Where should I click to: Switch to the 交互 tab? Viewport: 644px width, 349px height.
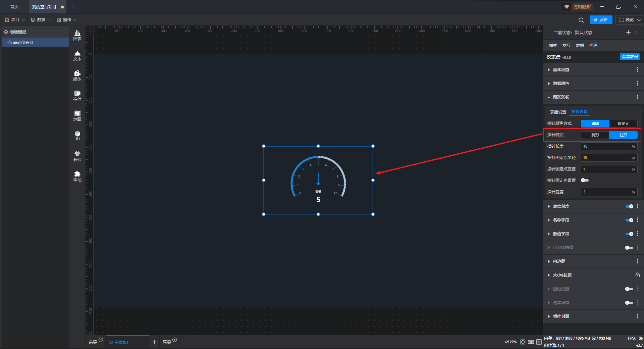pyautogui.click(x=567, y=46)
